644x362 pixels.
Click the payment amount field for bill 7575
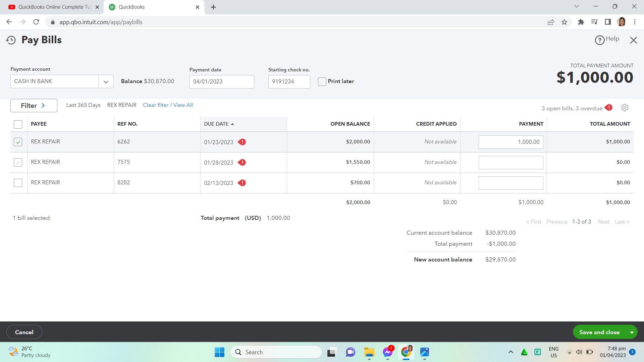tap(511, 163)
